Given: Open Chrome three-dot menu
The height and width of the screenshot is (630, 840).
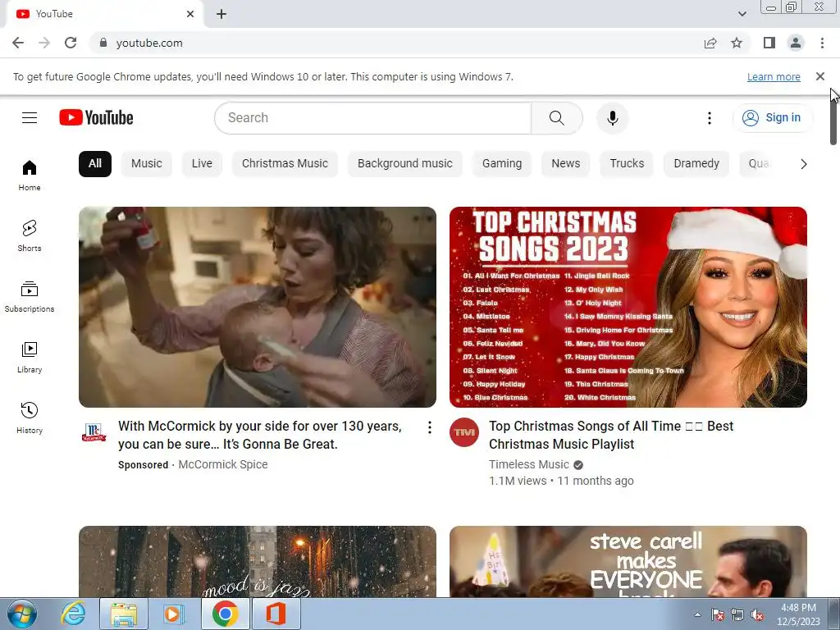Looking at the screenshot, I should click(822, 43).
